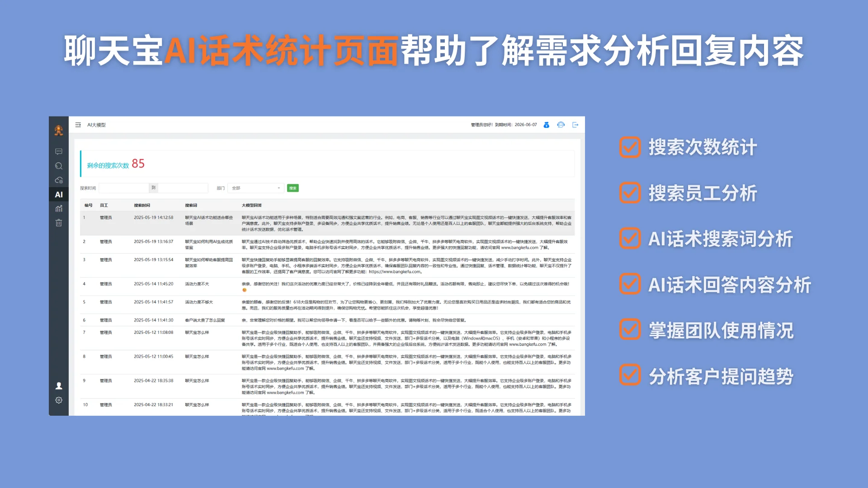Click the 大模型回答 column header
The height and width of the screenshot is (488, 868).
click(252, 205)
